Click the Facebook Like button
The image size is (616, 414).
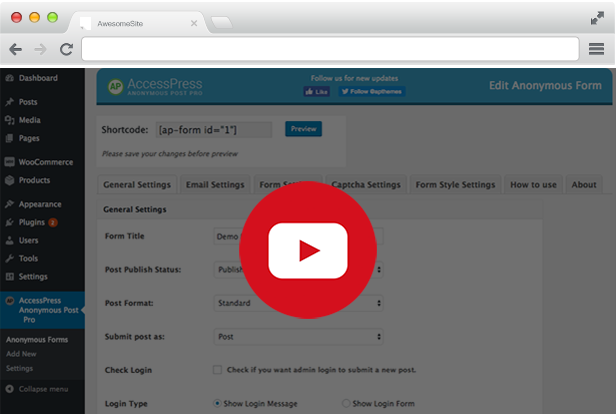[317, 92]
